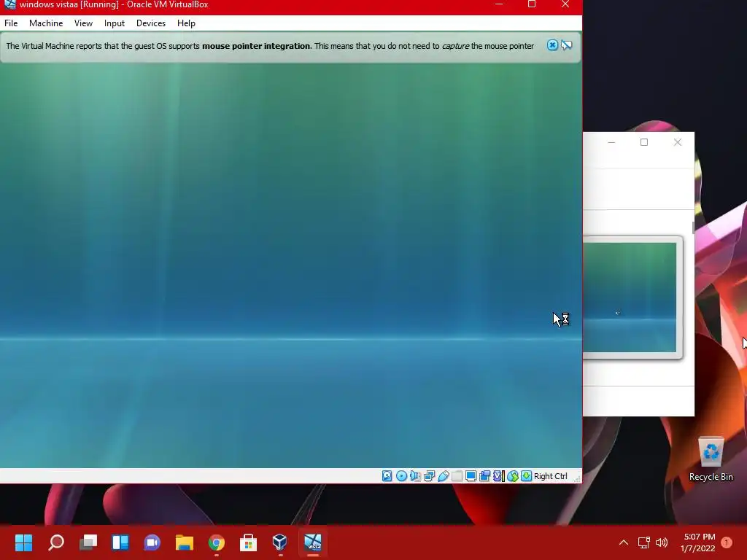
Task: Open taskbar Search
Action: (56, 542)
